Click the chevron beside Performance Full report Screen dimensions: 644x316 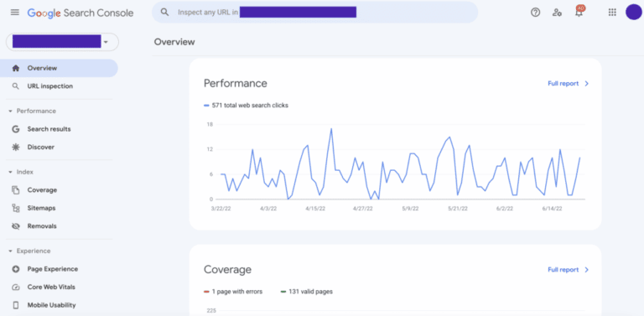point(586,84)
